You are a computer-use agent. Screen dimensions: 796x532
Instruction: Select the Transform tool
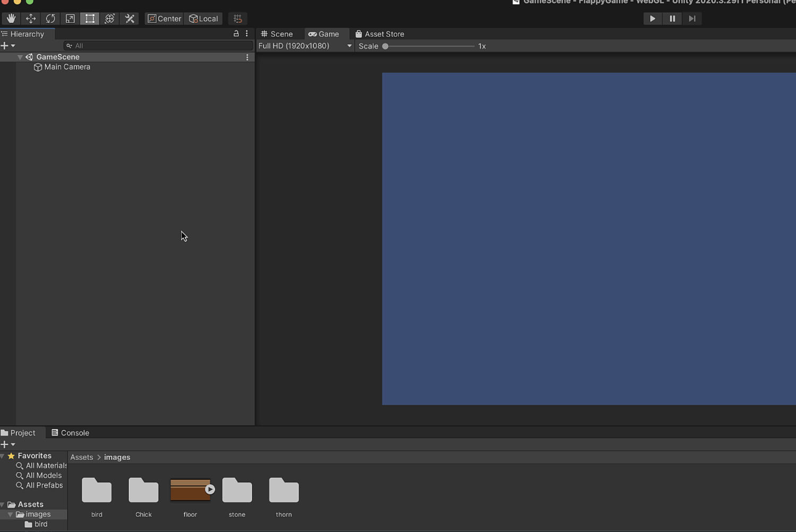click(x=109, y=19)
